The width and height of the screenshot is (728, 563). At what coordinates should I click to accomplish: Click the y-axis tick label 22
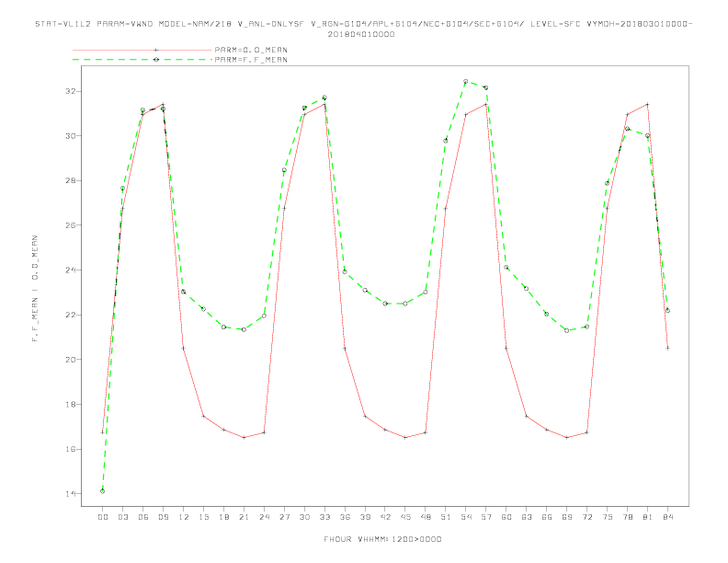[x=71, y=315]
